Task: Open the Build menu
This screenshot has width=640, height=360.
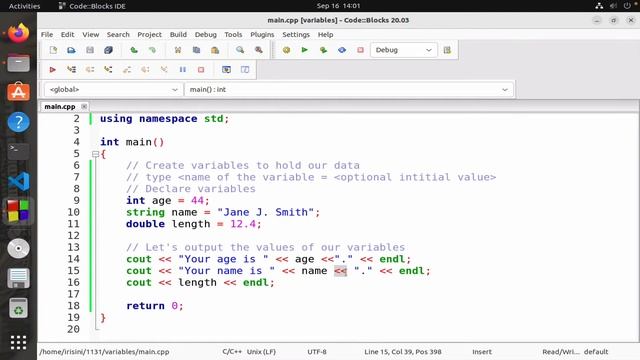Action: tap(178, 35)
